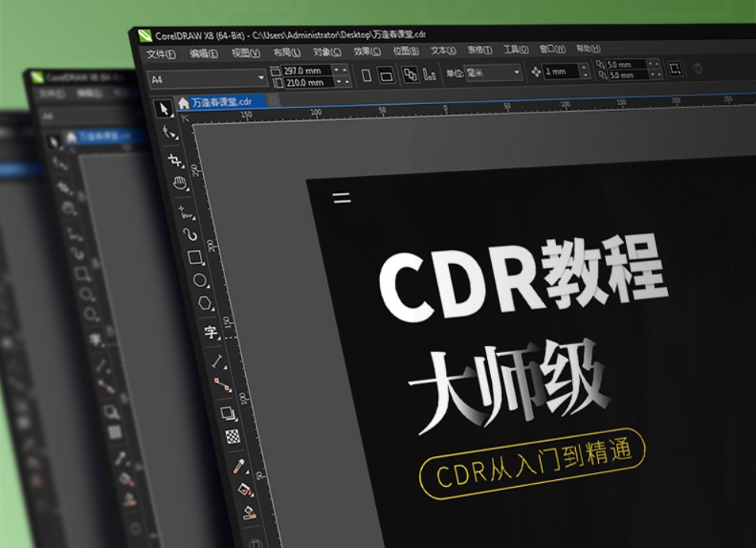Set page orientation to portrait
The image size is (756, 548).
pyautogui.click(x=366, y=75)
